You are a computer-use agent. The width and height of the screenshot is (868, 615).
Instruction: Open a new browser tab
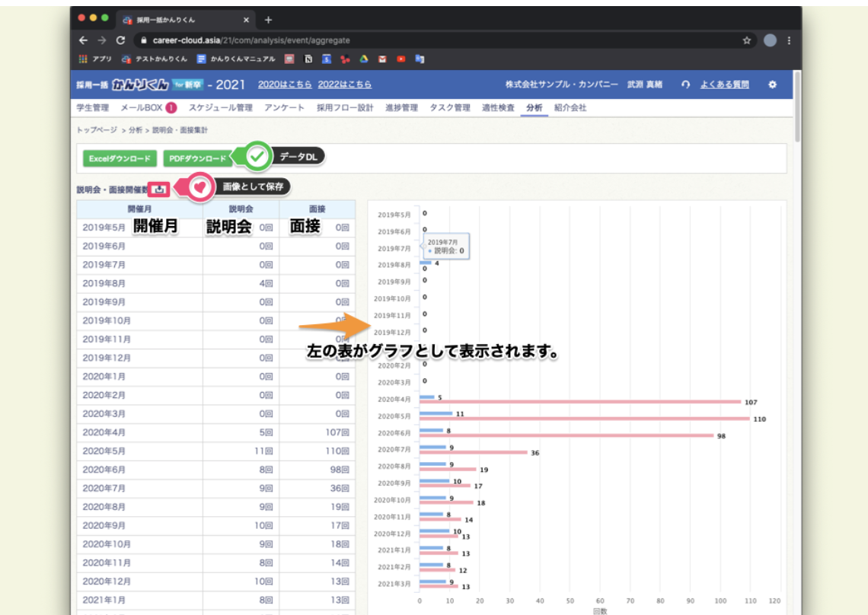[267, 19]
